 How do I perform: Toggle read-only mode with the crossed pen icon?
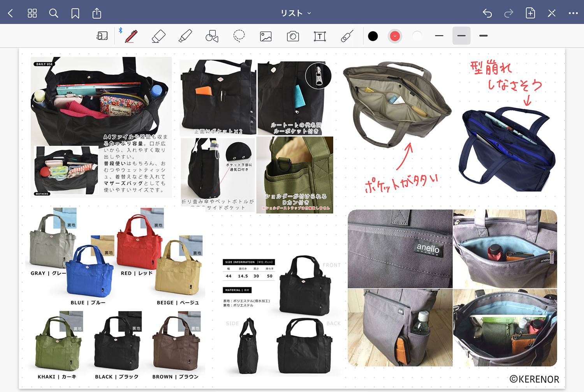pos(552,13)
